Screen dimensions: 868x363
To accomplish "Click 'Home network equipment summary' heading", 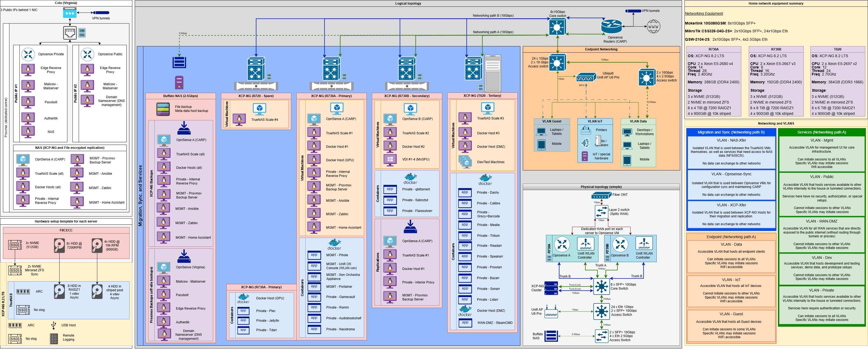I will (x=776, y=4).
